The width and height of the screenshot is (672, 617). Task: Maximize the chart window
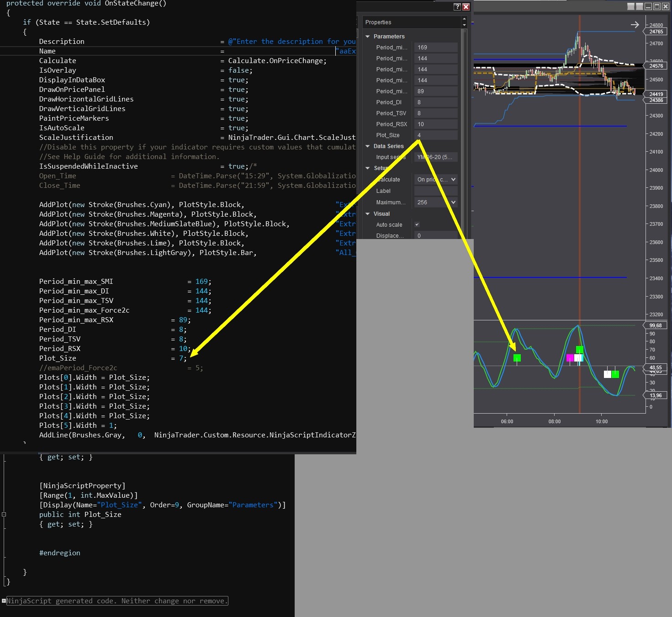click(657, 6)
